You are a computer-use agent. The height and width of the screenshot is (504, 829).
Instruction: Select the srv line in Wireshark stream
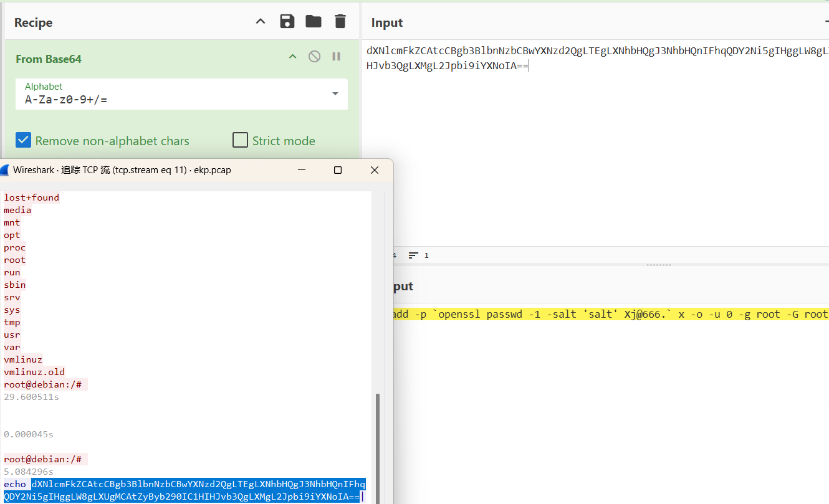point(12,297)
